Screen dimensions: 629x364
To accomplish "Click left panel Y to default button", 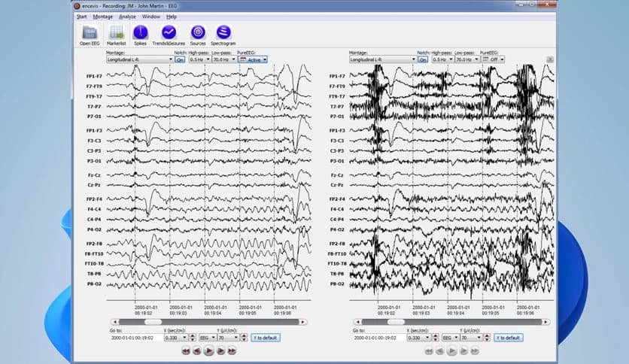I will point(265,338).
